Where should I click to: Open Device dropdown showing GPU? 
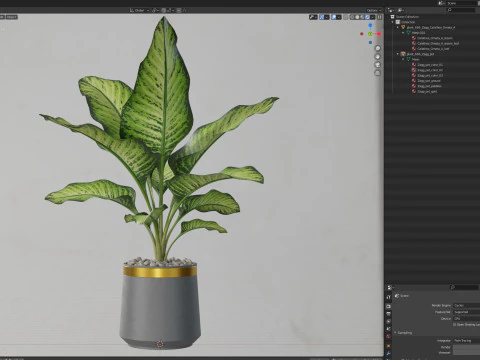pos(466,319)
